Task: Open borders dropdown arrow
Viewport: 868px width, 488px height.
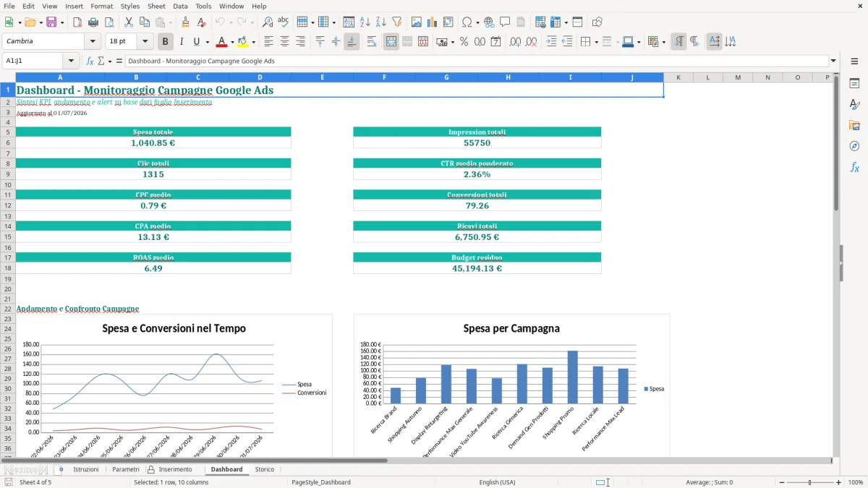Action: [x=596, y=42]
